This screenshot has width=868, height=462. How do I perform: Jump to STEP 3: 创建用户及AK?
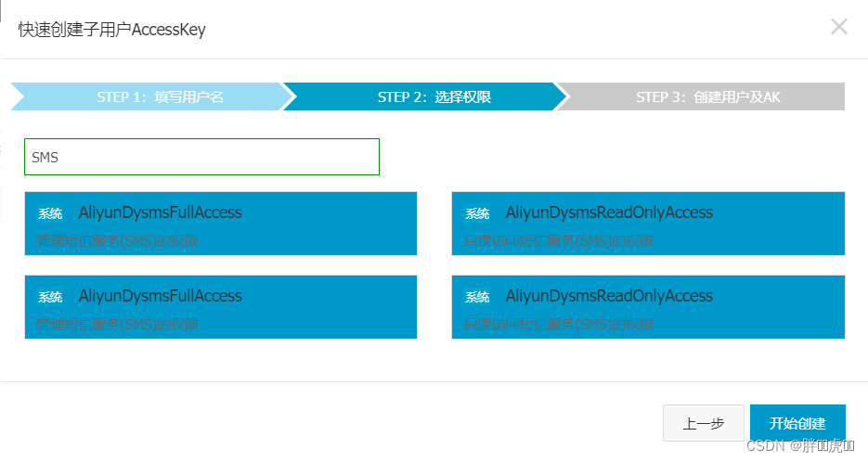(703, 96)
